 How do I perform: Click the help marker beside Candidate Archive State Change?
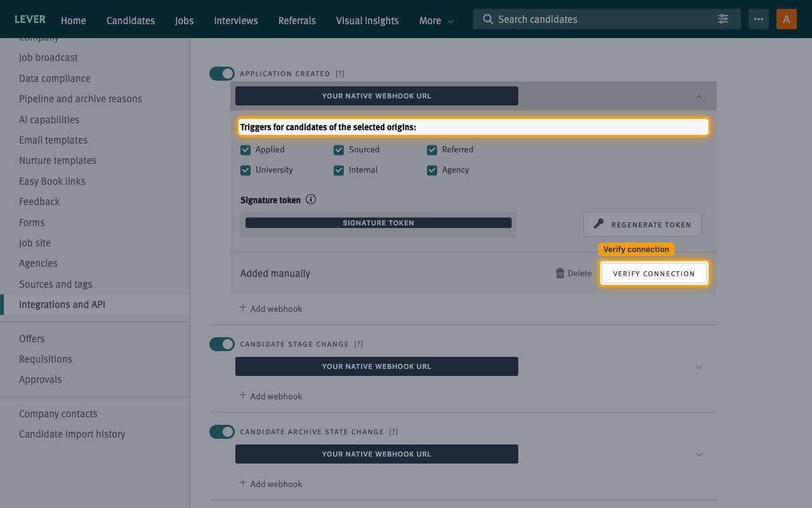tap(393, 432)
